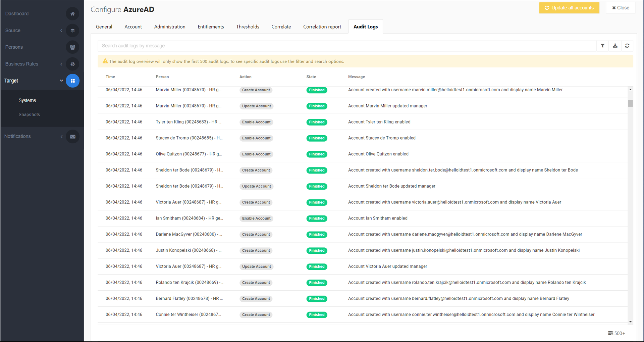The height and width of the screenshot is (342, 644).
Task: Select Justin Konopelski person cell
Action: click(x=189, y=250)
